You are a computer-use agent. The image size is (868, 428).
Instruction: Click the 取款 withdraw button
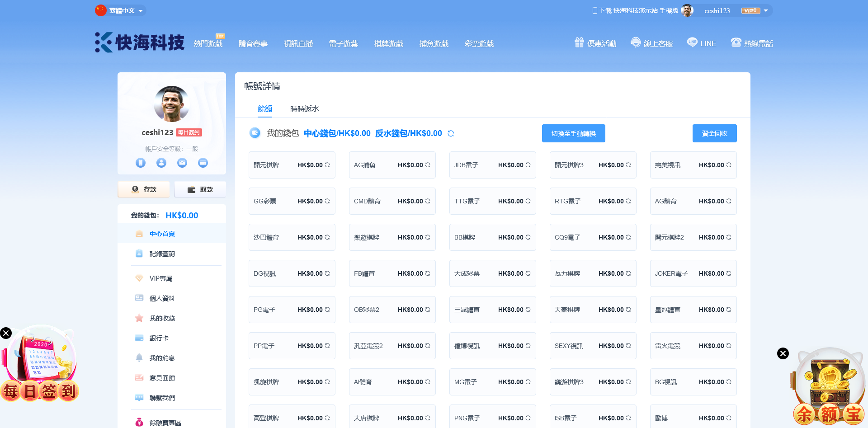200,189
